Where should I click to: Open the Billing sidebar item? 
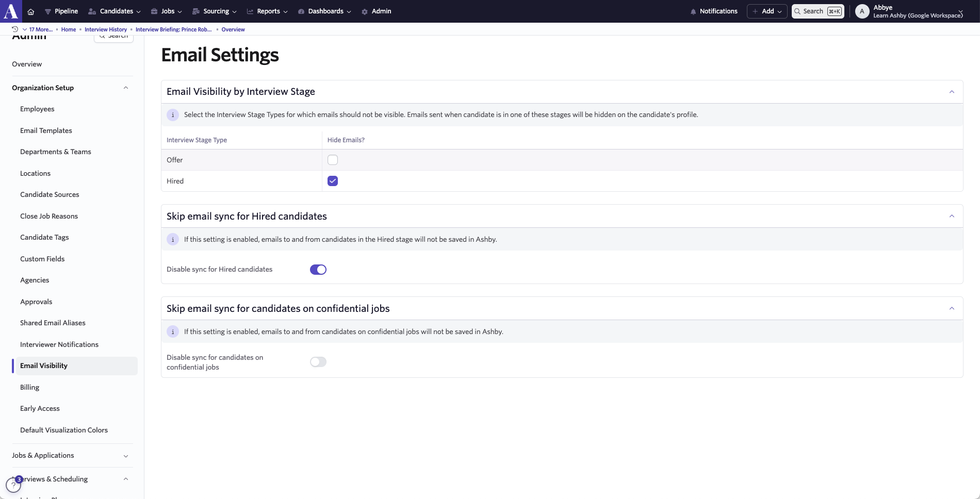pyautogui.click(x=29, y=388)
